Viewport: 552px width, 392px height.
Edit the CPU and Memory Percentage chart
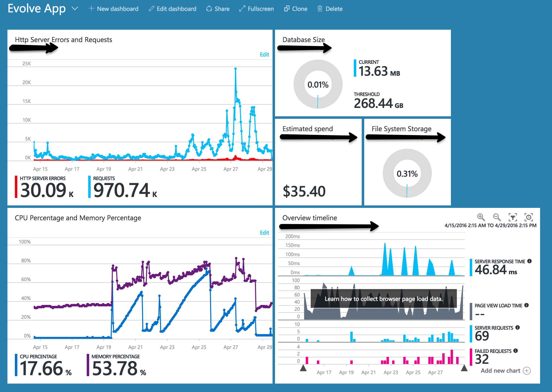coord(264,233)
